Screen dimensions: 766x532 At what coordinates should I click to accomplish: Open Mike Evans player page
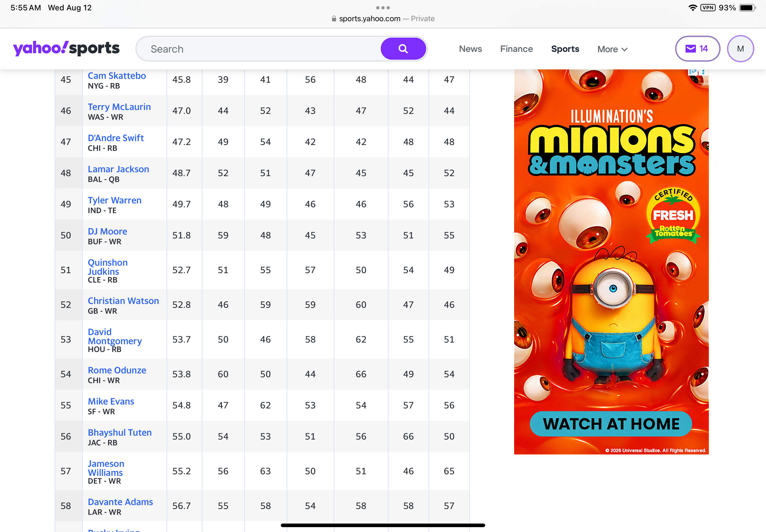click(x=111, y=401)
